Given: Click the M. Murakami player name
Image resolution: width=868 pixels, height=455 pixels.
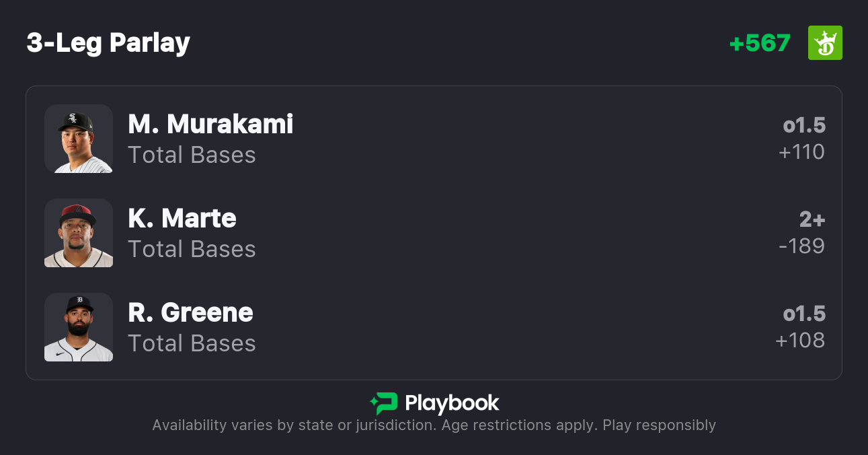Looking at the screenshot, I should [x=210, y=125].
